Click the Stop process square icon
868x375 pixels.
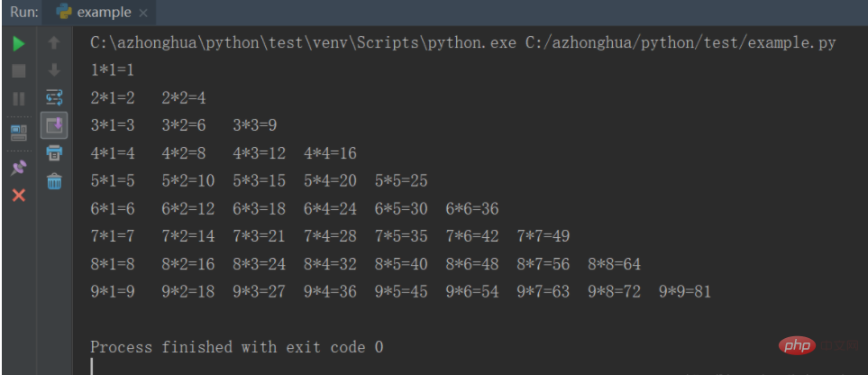coord(18,70)
